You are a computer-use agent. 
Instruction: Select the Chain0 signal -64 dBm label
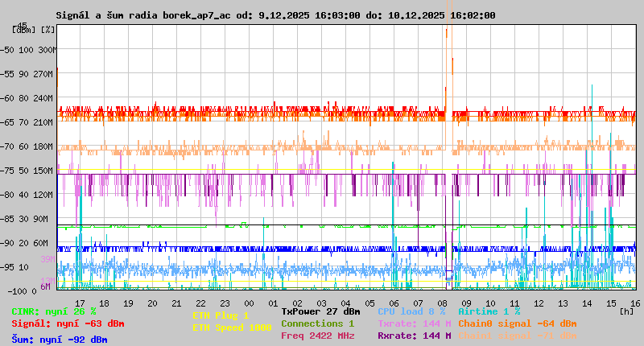517,323
